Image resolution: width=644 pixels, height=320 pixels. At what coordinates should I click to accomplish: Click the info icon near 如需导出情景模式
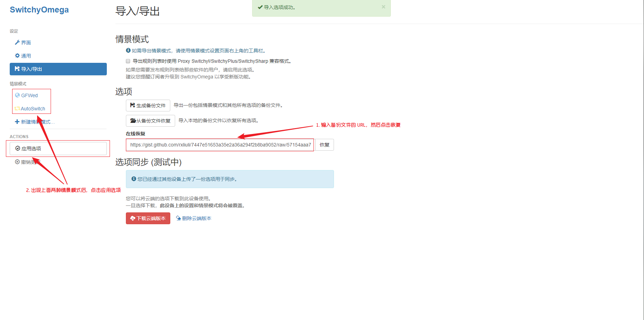(128, 50)
